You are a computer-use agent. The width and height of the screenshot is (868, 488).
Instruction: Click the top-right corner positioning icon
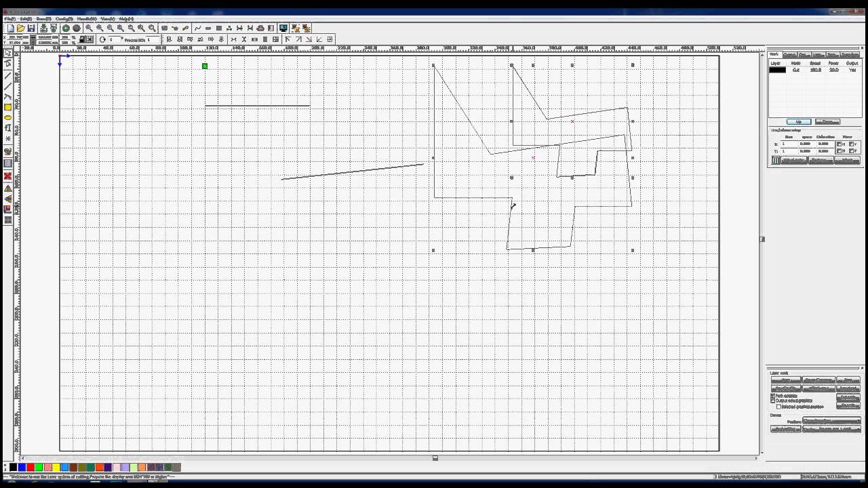(x=298, y=39)
